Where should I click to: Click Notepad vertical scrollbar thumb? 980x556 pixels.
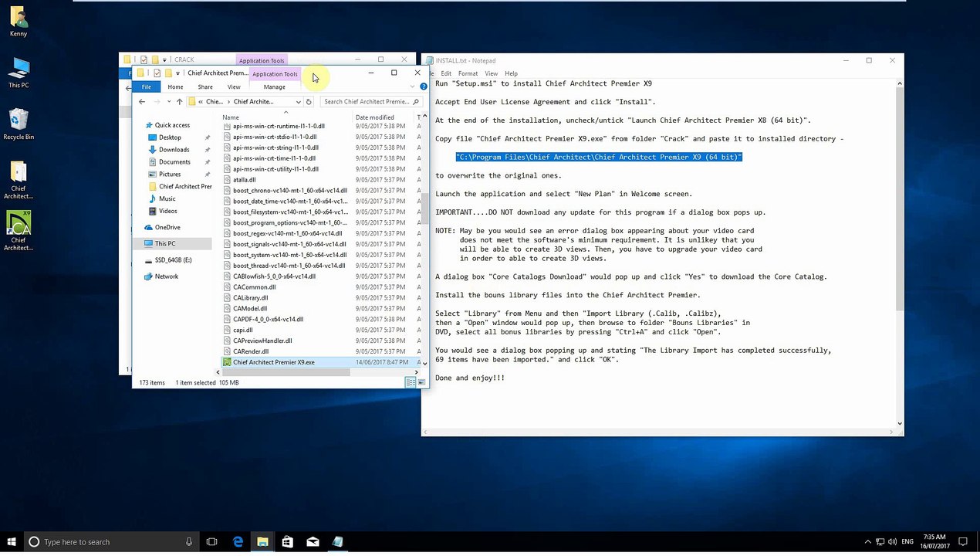(x=899, y=198)
